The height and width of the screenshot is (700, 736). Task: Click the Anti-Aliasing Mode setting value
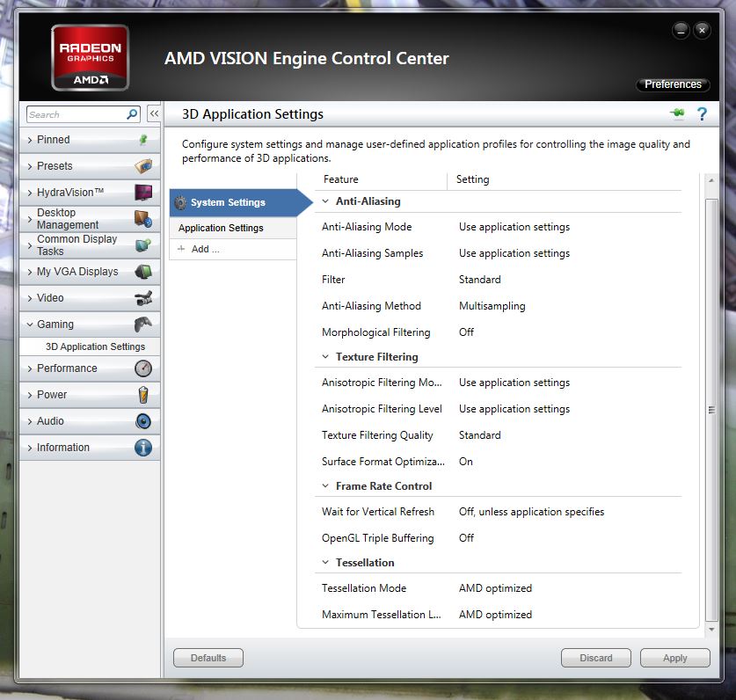point(514,227)
